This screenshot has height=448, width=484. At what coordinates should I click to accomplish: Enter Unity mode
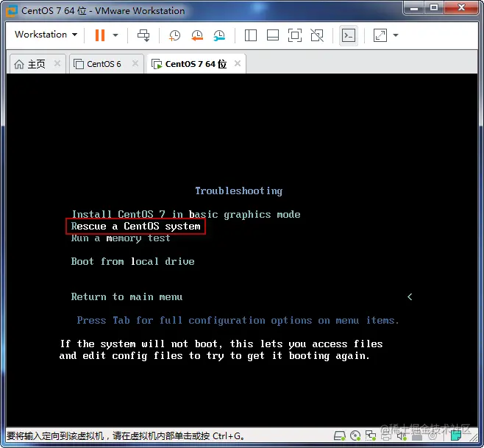click(317, 35)
